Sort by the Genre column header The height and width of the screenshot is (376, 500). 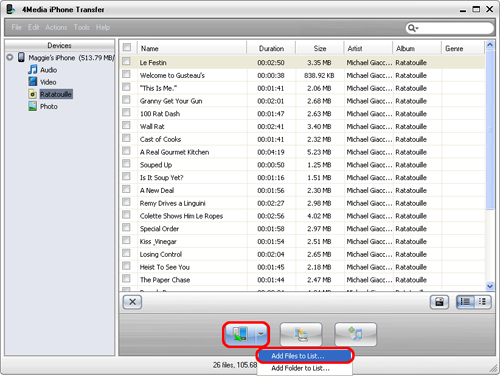click(x=463, y=48)
